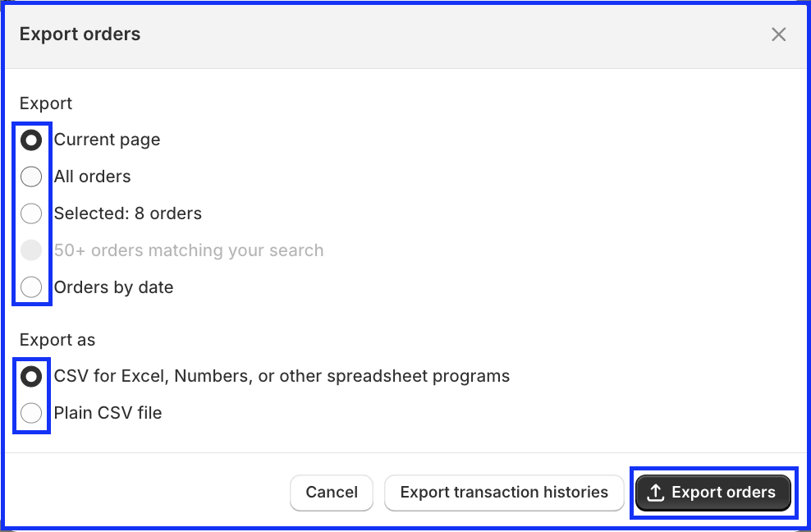Screen dimensions: 811x532
Task: Click the "50+ orders matching your search" text
Action: tap(189, 250)
